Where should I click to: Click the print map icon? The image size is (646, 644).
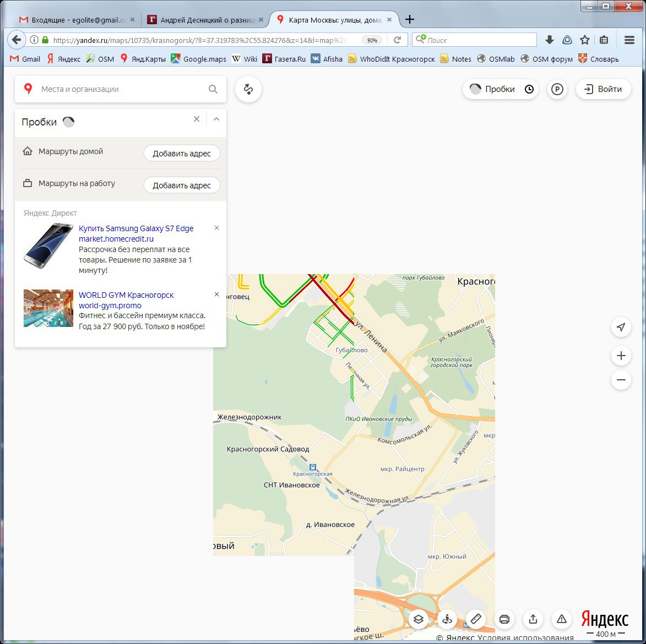504,619
